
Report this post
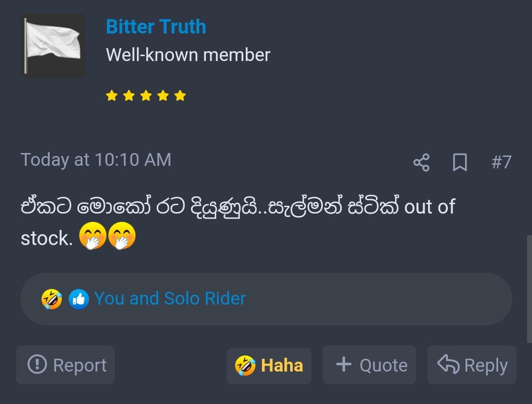66,365
